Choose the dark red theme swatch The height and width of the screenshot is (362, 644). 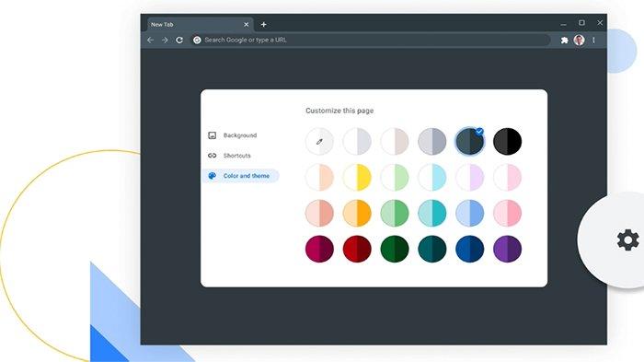pos(357,249)
